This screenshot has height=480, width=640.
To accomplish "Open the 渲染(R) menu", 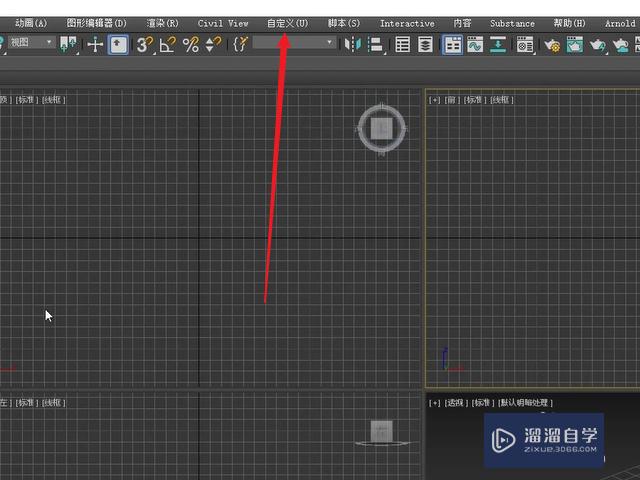I will click(162, 23).
